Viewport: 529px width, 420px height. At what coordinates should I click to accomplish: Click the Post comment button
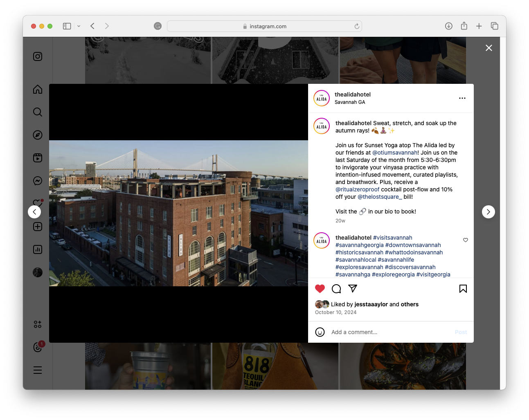(x=461, y=332)
